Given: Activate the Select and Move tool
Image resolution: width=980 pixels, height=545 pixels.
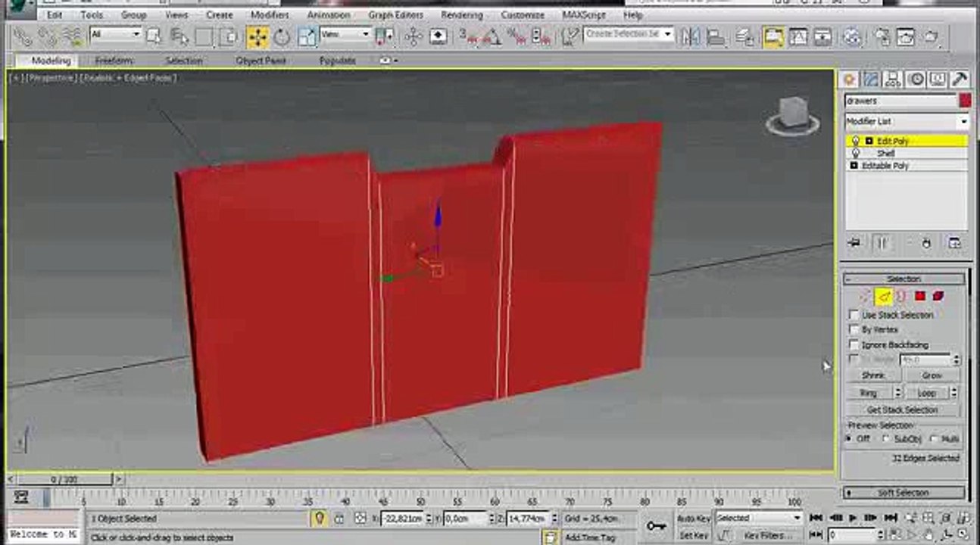Looking at the screenshot, I should (257, 36).
